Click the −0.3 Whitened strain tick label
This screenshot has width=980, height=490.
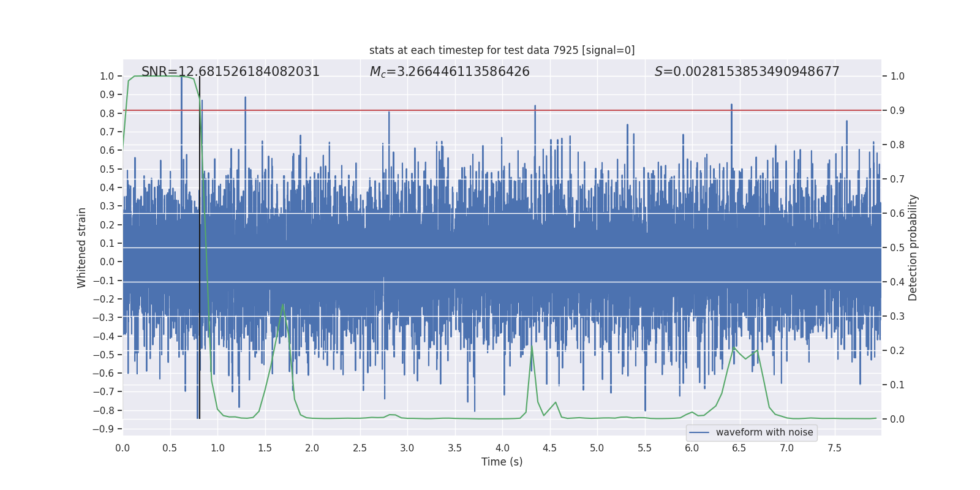point(103,317)
